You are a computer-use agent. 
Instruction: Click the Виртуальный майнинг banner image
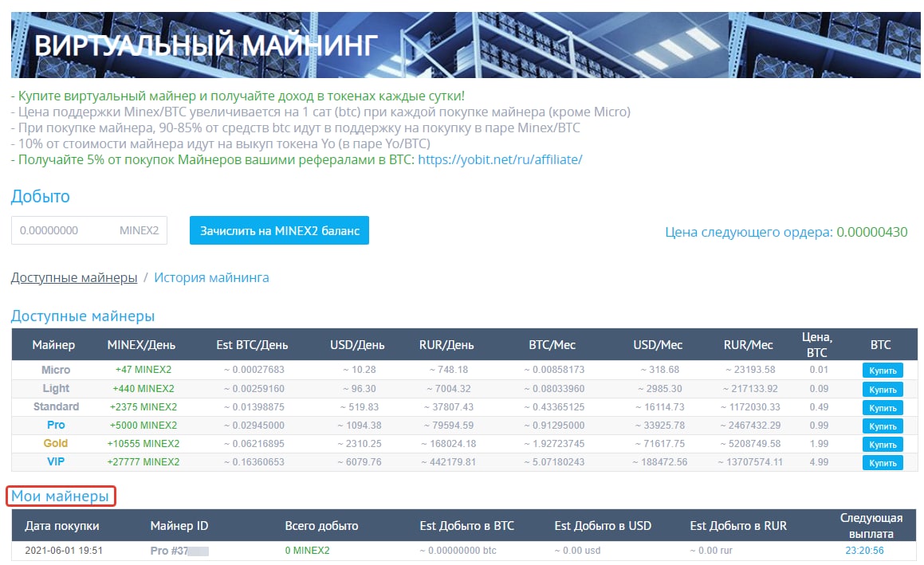tap(466, 45)
